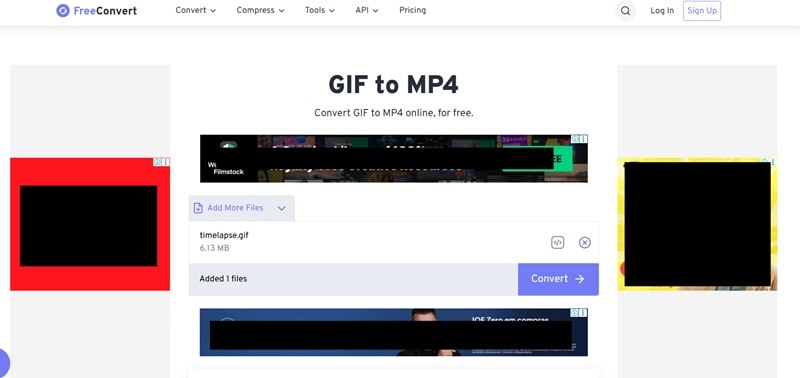The width and height of the screenshot is (800, 378).
Task: Click the Sign Up button
Action: click(702, 11)
